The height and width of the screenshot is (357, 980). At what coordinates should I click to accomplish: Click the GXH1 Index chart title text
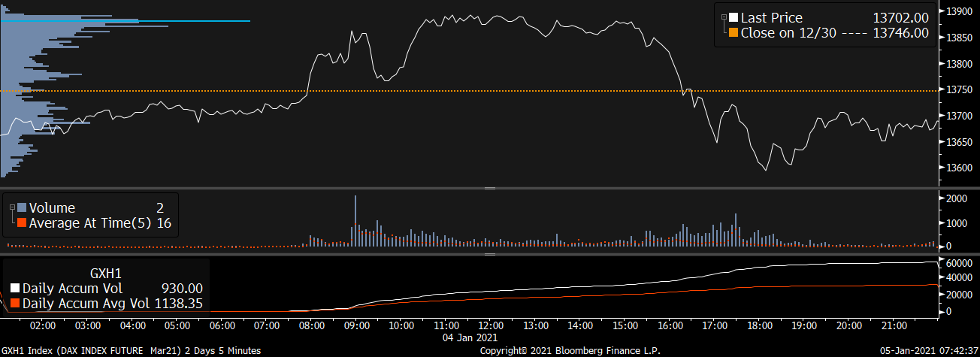130,350
